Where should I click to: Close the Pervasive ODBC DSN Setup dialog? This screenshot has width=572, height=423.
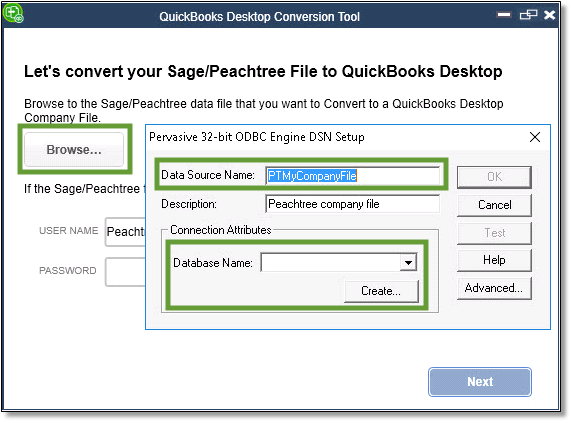535,137
